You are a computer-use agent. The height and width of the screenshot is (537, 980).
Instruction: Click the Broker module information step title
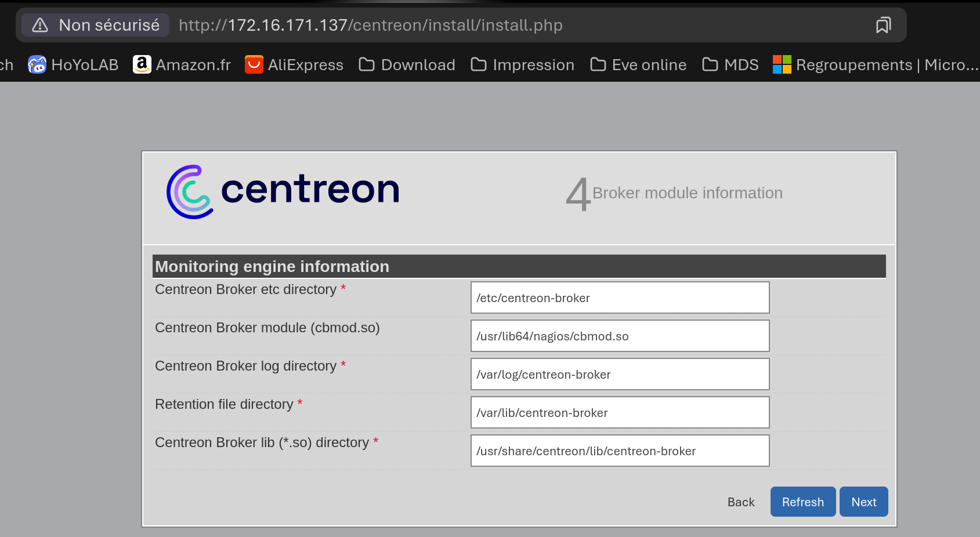[688, 193]
